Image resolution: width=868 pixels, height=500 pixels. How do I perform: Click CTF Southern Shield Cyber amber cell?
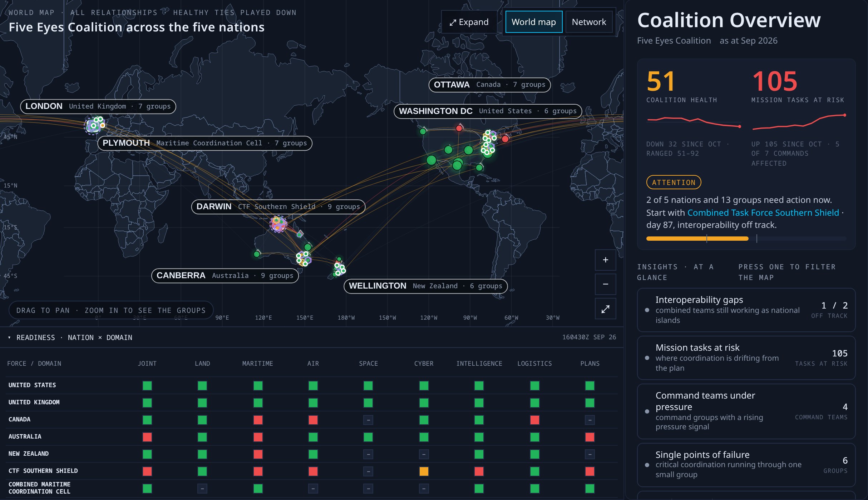click(424, 471)
